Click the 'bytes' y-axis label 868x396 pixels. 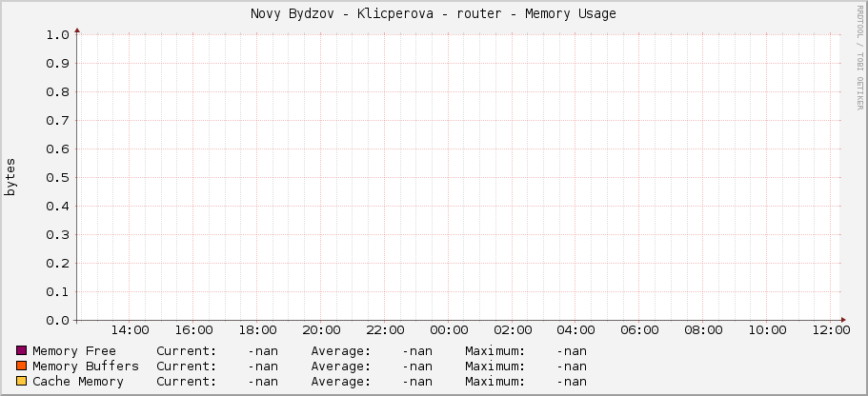coord(10,177)
